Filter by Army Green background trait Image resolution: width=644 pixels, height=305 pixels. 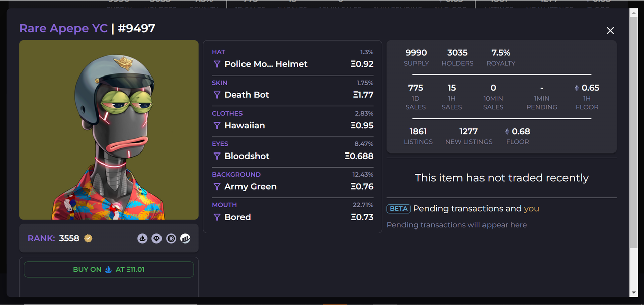pos(217,187)
